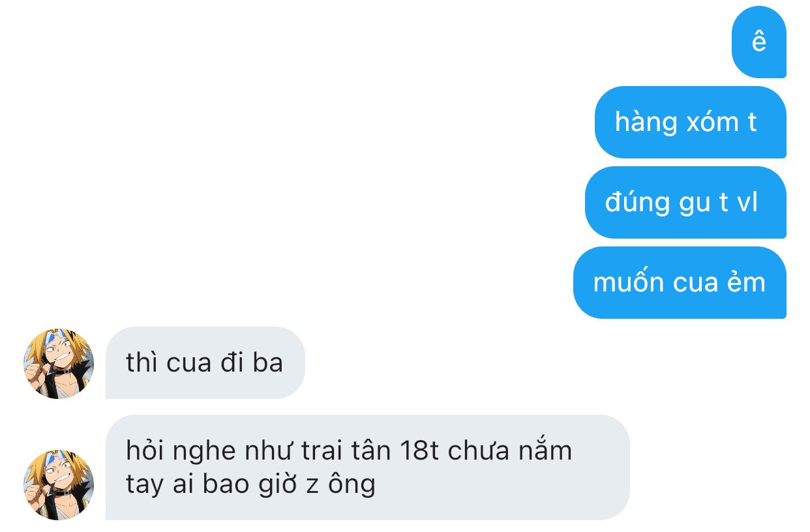Select the "hàng xóm t" message bubble
Viewport: 810px width, 532px height.
[x=691, y=123]
